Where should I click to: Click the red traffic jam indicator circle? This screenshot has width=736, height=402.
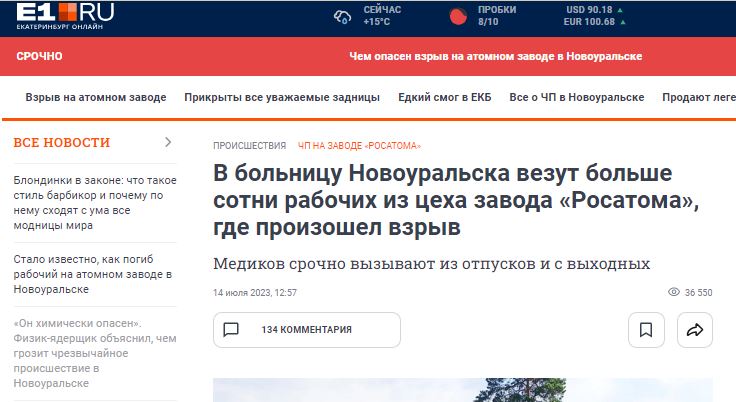(x=458, y=16)
